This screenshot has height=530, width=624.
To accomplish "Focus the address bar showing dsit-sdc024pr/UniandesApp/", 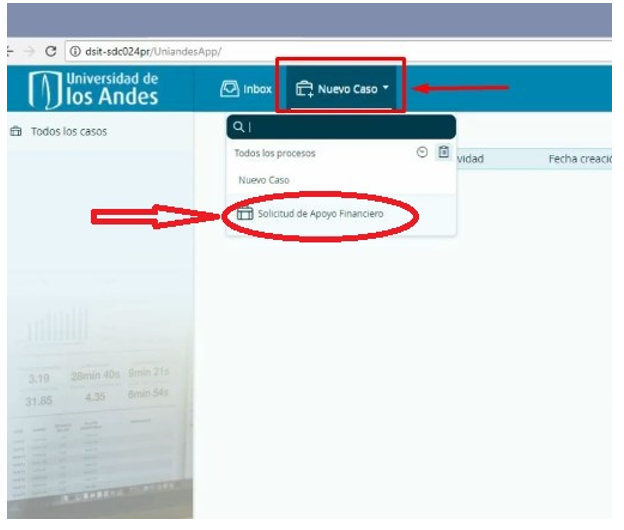I will point(338,51).
